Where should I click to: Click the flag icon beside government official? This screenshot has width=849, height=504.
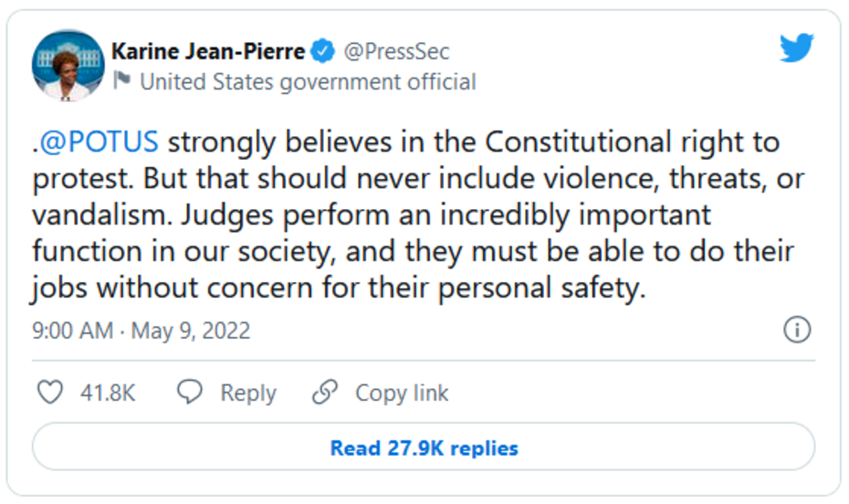pyautogui.click(x=122, y=82)
